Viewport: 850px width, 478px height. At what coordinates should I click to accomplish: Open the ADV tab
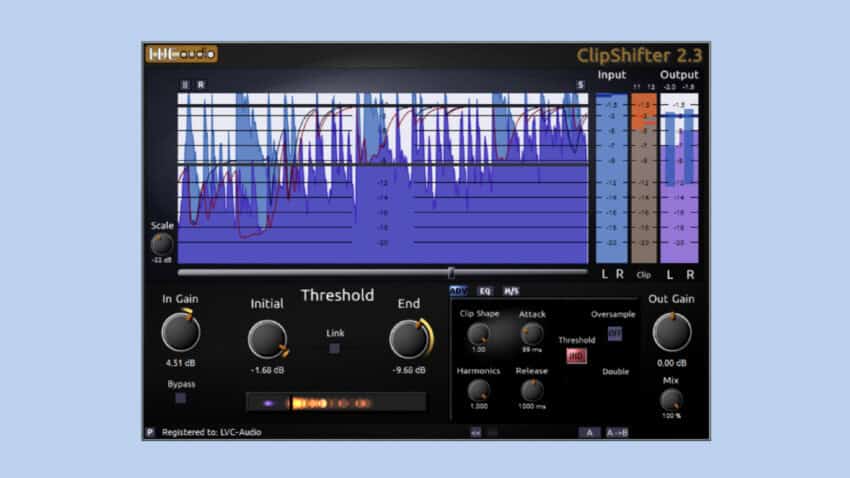click(459, 292)
